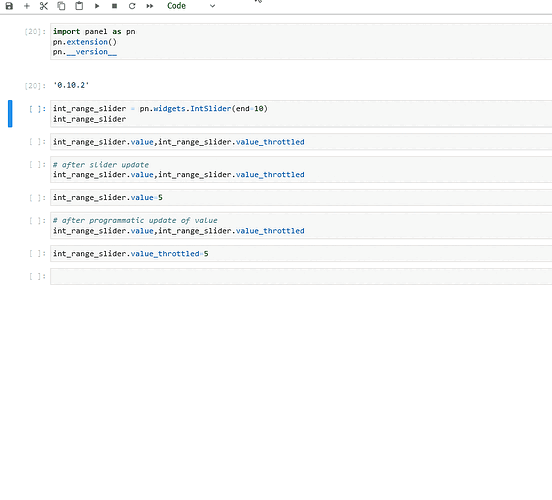Restart the kernel with the circular arrow
The image size is (552, 500).
click(132, 6)
